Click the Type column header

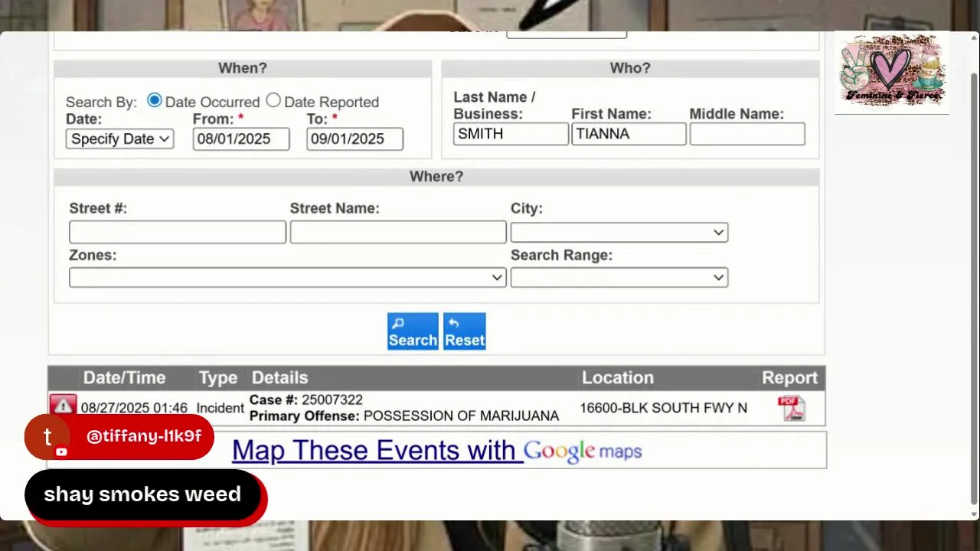(218, 378)
